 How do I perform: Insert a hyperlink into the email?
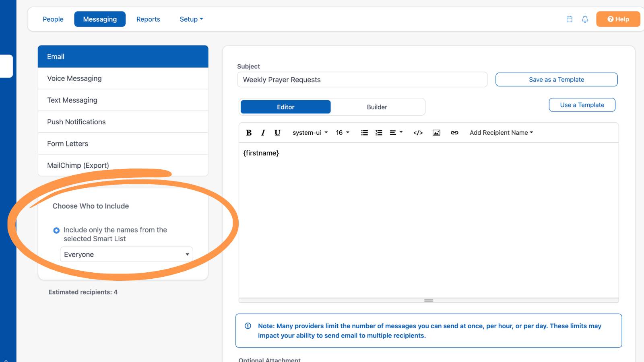454,133
